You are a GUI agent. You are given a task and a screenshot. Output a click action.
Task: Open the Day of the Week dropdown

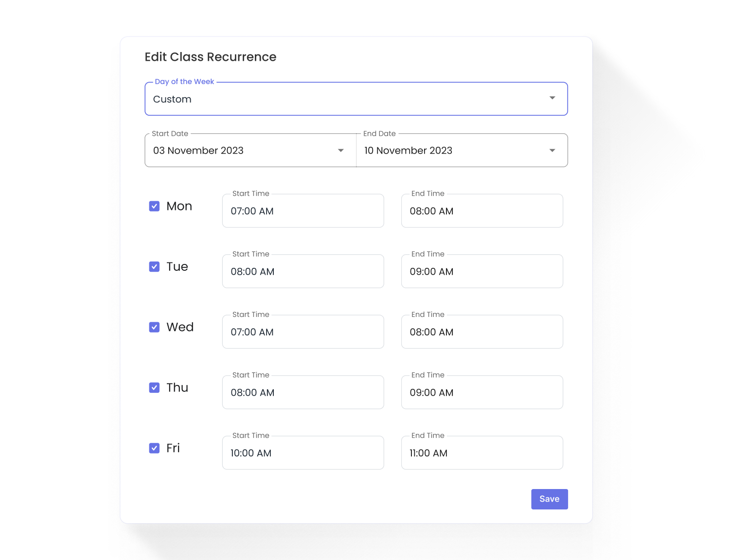pyautogui.click(x=356, y=99)
